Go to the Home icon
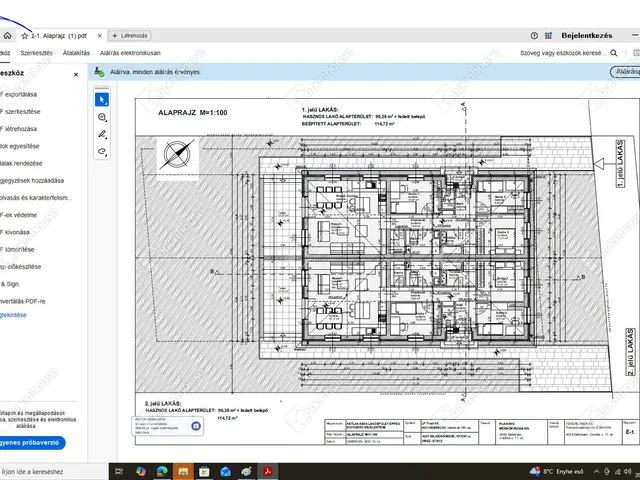Viewport: 640px width, 480px height. pos(8,35)
